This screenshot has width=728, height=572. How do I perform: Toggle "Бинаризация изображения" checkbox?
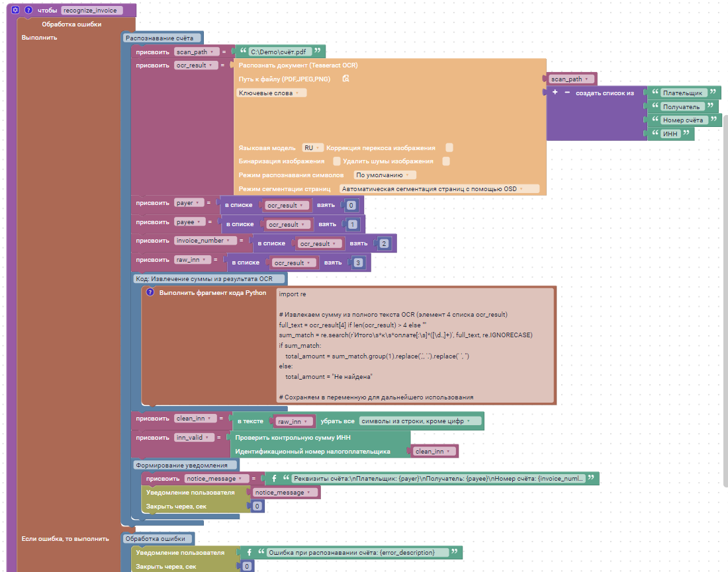[x=337, y=161]
